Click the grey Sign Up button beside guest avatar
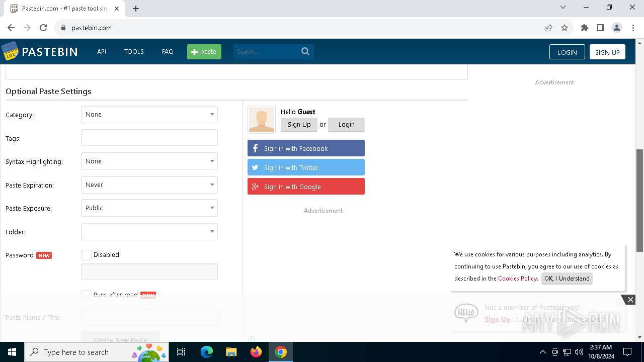The width and height of the screenshot is (644, 362). (299, 125)
